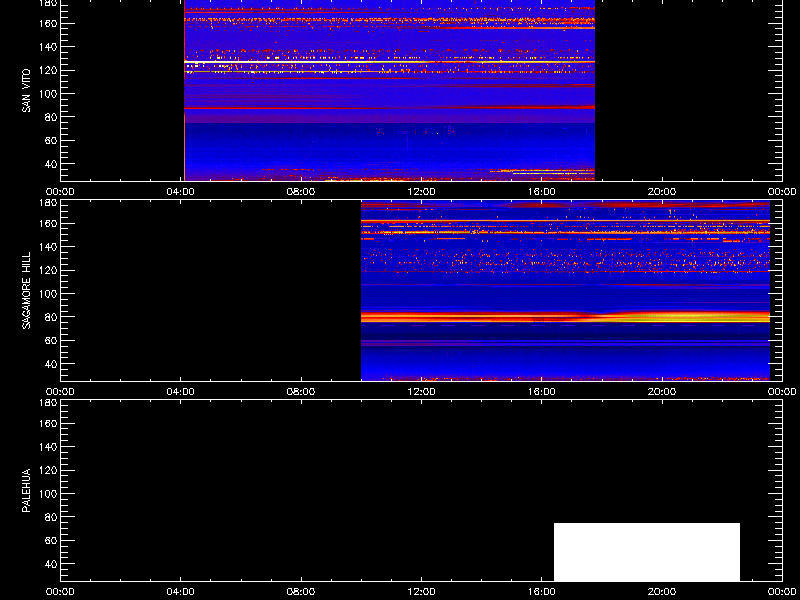The width and height of the screenshot is (800, 600).
Task: Click the Sagamore Hill spectrogram data area
Action: (x=565, y=291)
